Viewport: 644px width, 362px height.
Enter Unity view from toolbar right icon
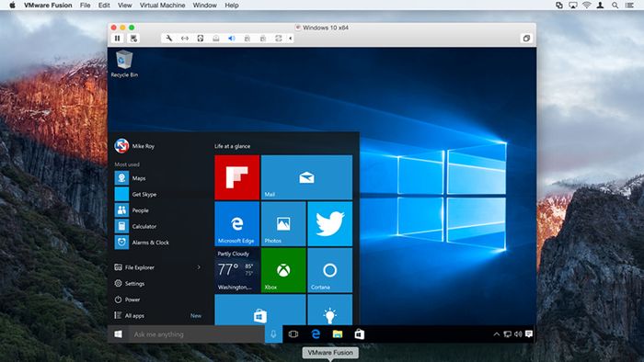pos(526,38)
